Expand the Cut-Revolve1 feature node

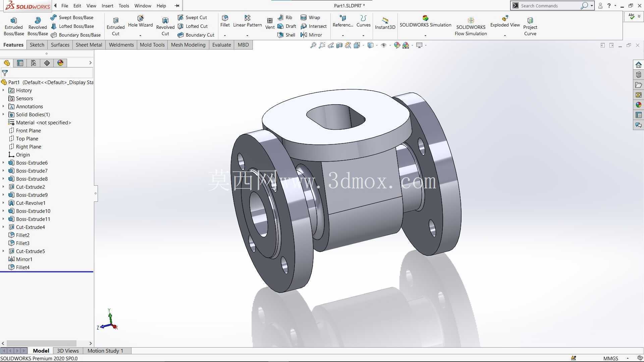(x=3, y=203)
